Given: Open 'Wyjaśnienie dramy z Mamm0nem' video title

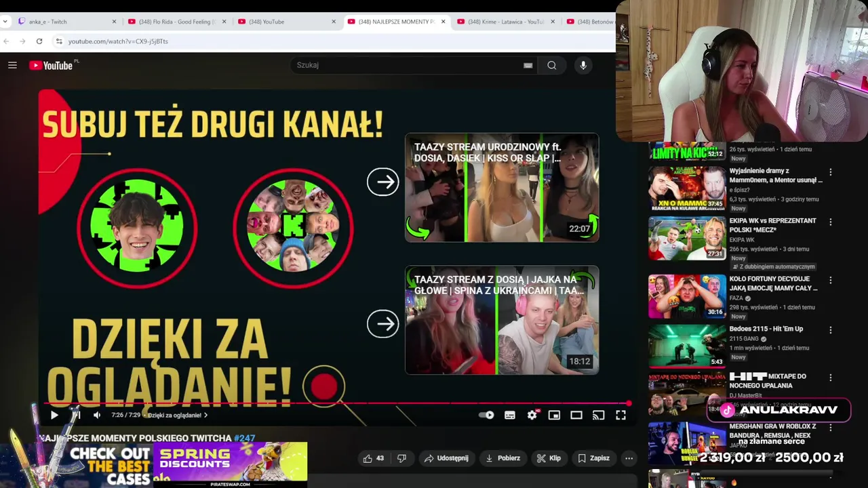Looking at the screenshot, I should 776,176.
